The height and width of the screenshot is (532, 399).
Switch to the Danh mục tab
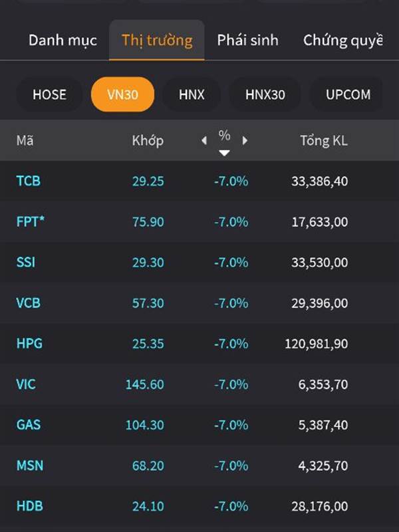pos(63,40)
